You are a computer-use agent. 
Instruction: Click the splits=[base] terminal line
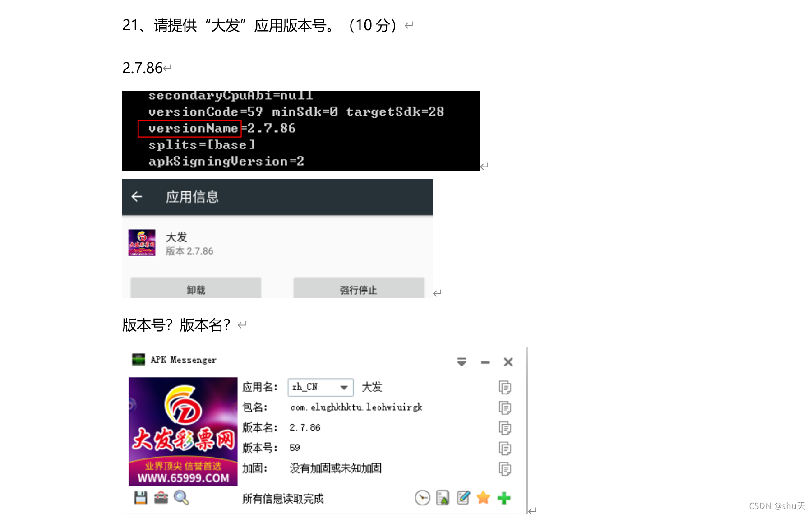pos(202,145)
